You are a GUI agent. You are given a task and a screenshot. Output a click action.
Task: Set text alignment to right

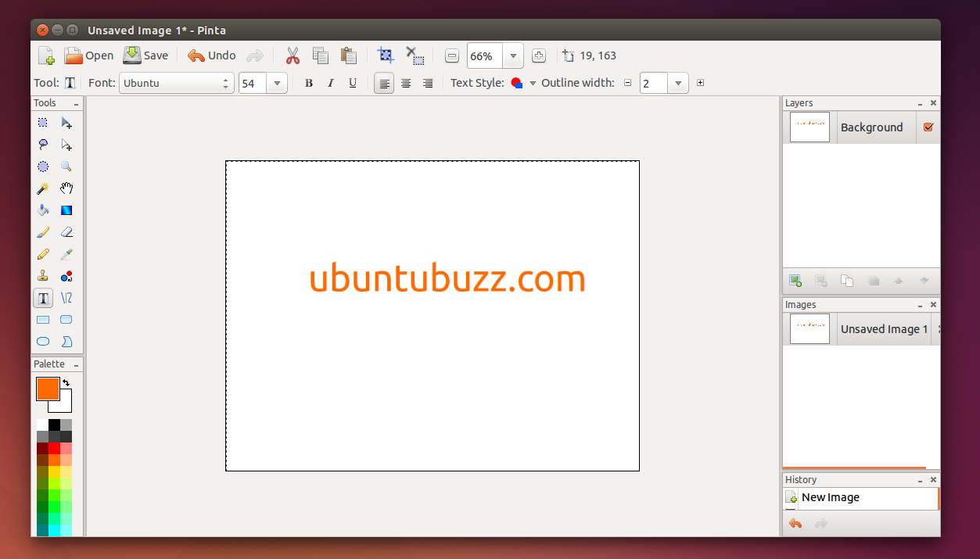(x=428, y=83)
